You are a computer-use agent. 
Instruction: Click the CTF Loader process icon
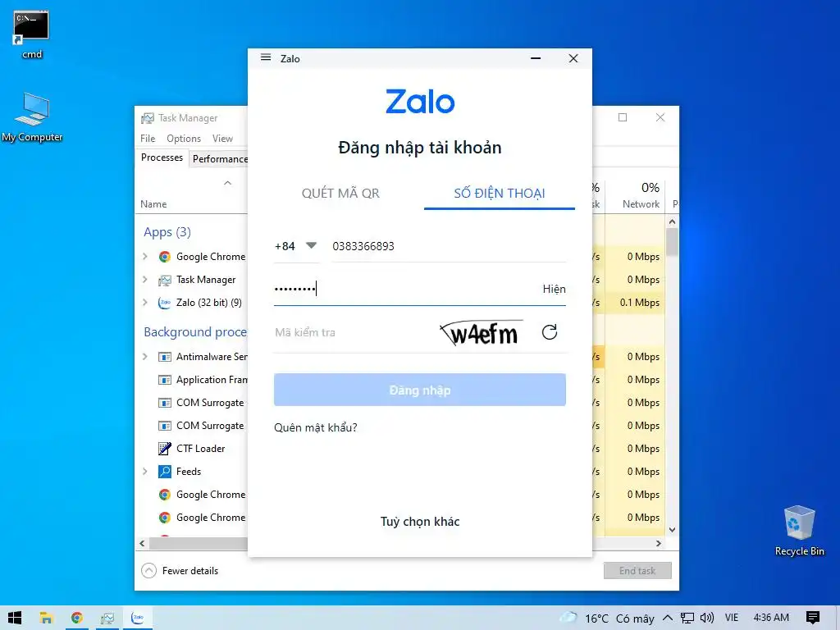tap(164, 449)
